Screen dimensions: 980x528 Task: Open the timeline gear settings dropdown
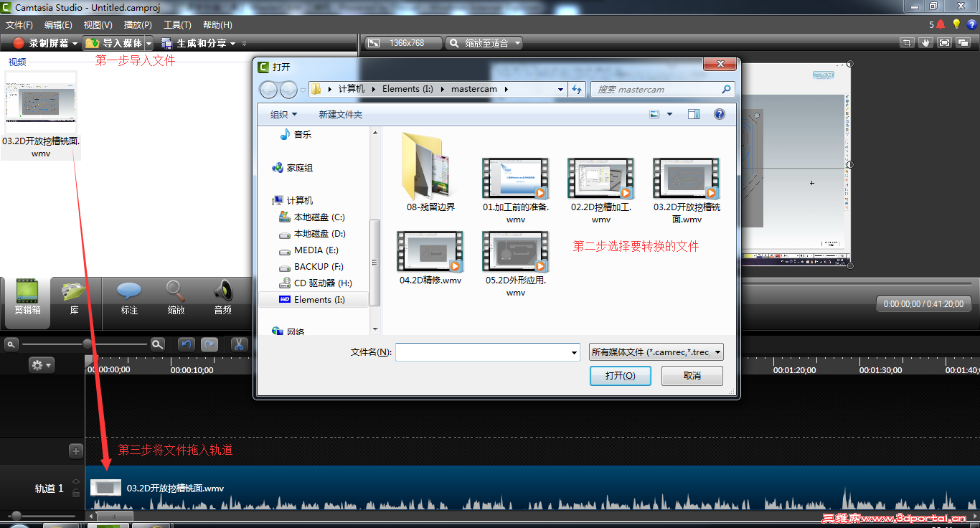pyautogui.click(x=41, y=364)
